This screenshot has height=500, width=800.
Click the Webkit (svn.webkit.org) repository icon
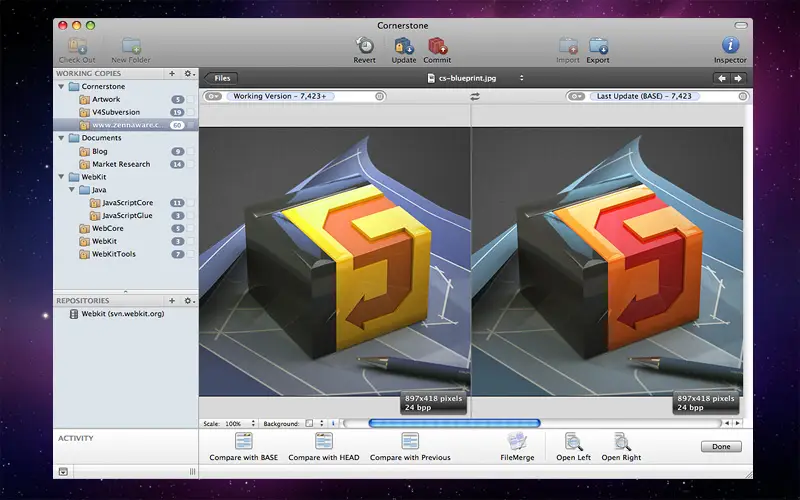73,314
